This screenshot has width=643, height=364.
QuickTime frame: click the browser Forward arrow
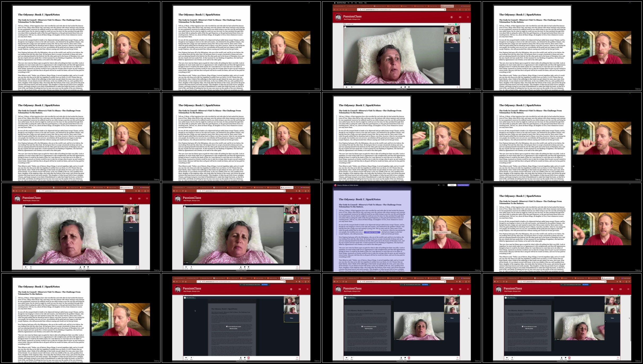coord(340,10)
